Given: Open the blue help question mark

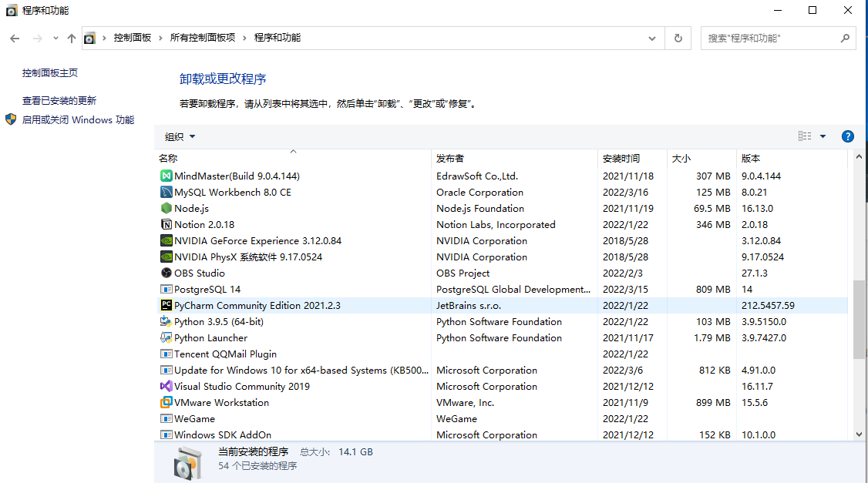Looking at the screenshot, I should tap(847, 136).
